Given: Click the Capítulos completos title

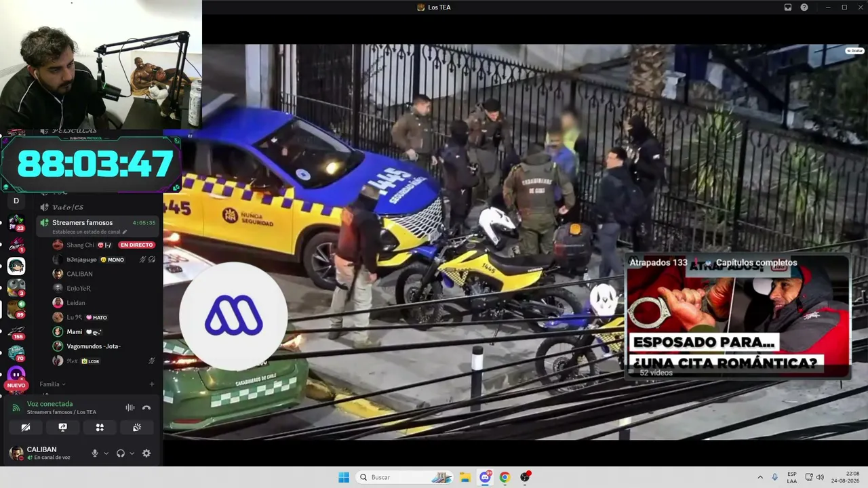Looking at the screenshot, I should tap(757, 262).
